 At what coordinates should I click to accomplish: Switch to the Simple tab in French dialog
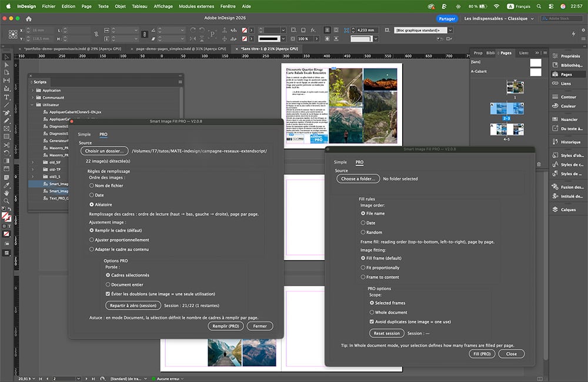click(x=85, y=134)
